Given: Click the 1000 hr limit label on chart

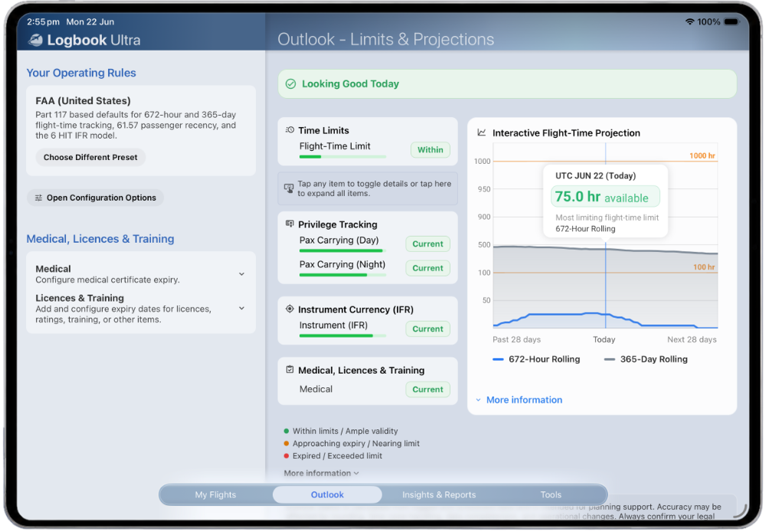Looking at the screenshot, I should 702,155.
